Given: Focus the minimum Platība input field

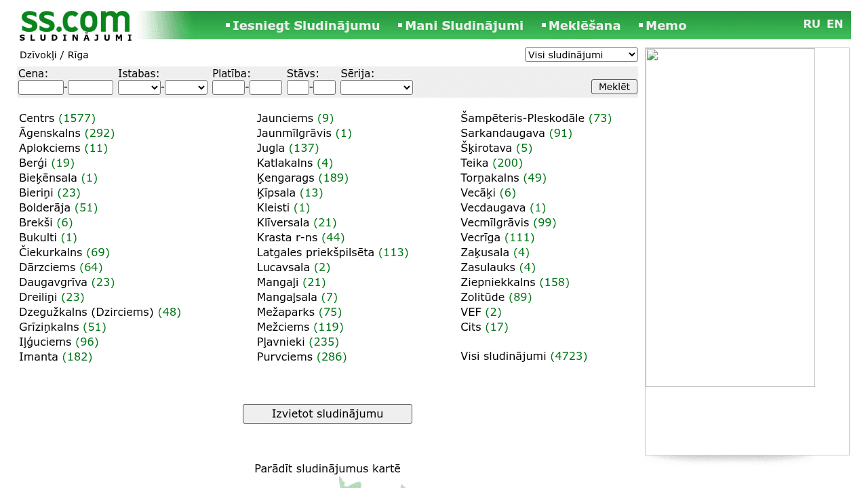Looking at the screenshot, I should [229, 87].
